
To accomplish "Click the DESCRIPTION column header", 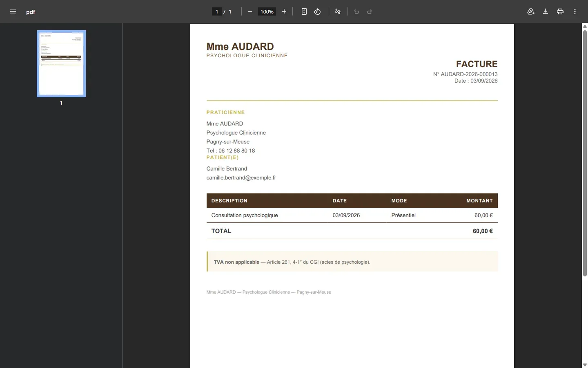I will 229,201.
